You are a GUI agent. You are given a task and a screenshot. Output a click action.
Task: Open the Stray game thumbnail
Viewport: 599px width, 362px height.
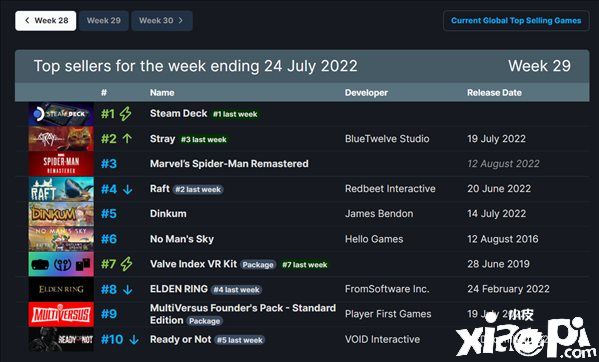61,139
